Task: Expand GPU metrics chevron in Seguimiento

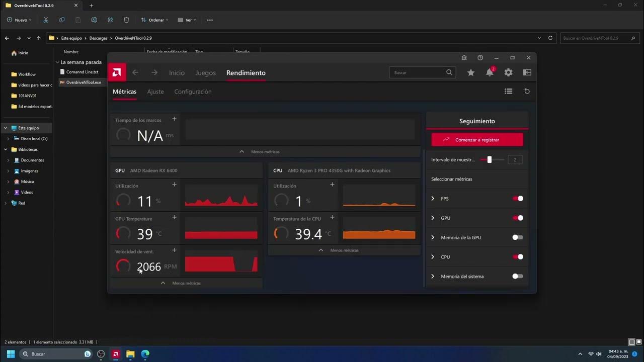Action: point(433,218)
